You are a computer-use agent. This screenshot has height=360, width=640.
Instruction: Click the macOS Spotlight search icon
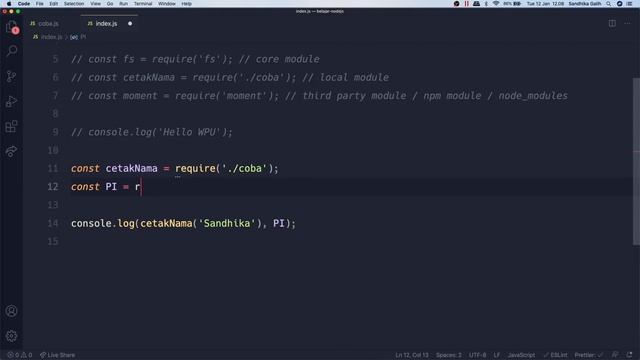tap(609, 4)
